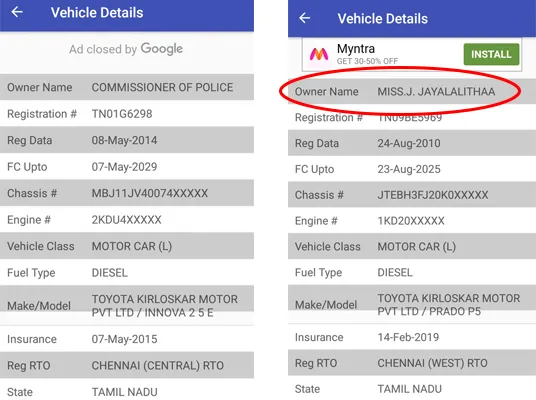Tap Reg Data 08-May-2014 row
536x400 pixels.
pyautogui.click(x=127, y=140)
